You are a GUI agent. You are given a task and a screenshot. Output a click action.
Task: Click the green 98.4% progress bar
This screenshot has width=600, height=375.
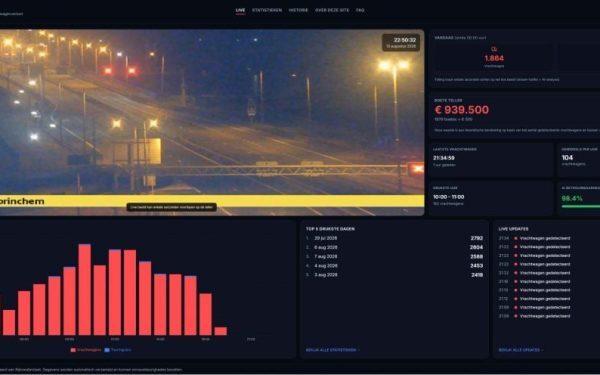pyautogui.click(x=580, y=207)
